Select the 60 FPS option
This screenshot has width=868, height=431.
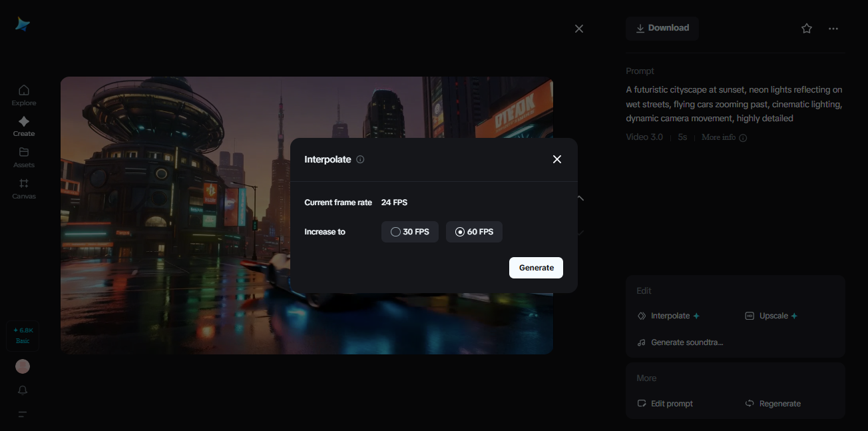click(x=474, y=232)
